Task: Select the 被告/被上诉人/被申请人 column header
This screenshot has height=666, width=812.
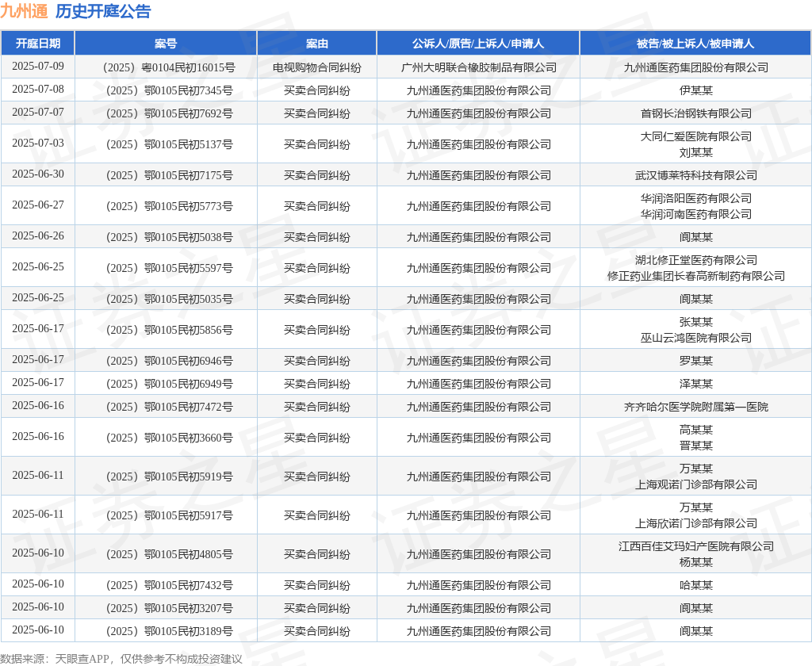Action: tap(695, 44)
